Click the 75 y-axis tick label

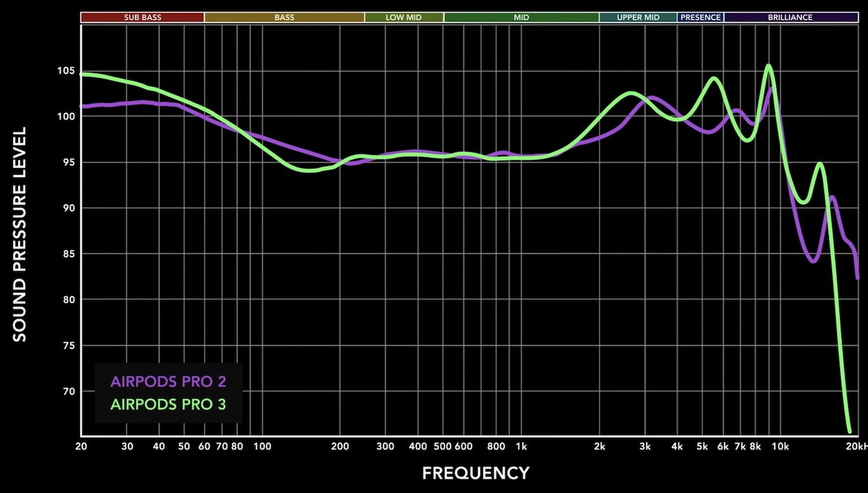(67, 345)
